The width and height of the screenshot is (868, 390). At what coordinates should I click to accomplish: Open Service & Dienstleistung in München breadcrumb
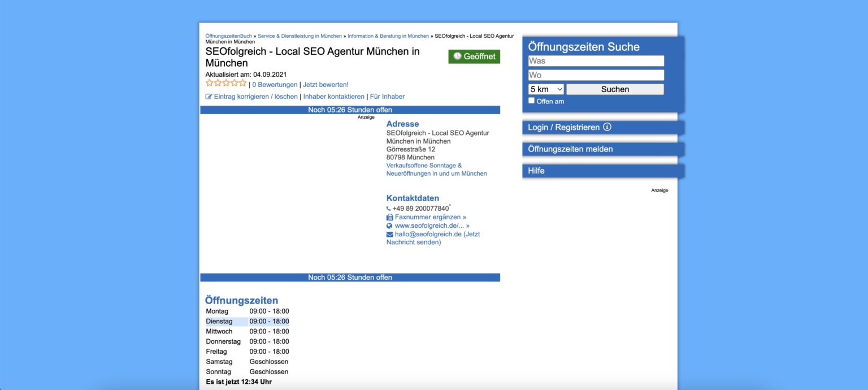[300, 36]
